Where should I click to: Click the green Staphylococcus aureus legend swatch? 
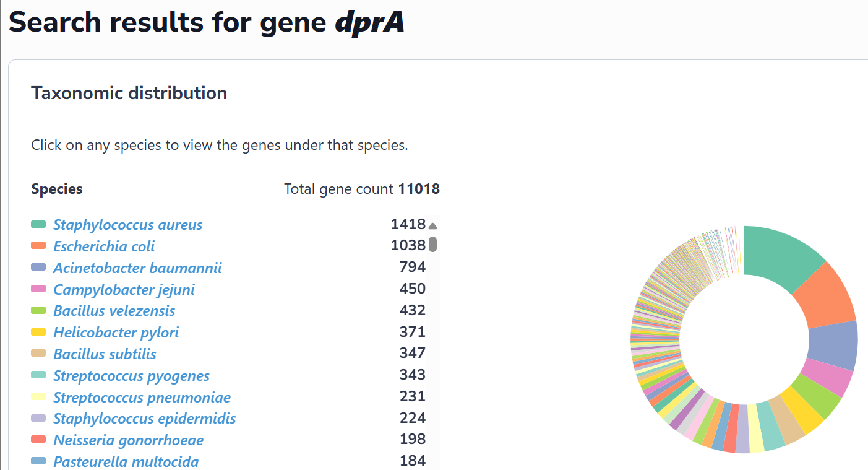pyautogui.click(x=38, y=224)
